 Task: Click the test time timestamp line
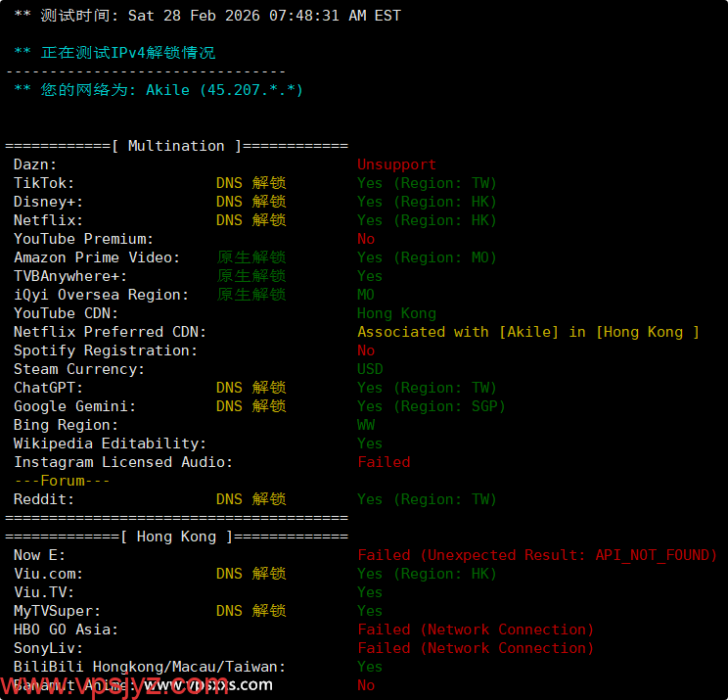[x=207, y=16]
